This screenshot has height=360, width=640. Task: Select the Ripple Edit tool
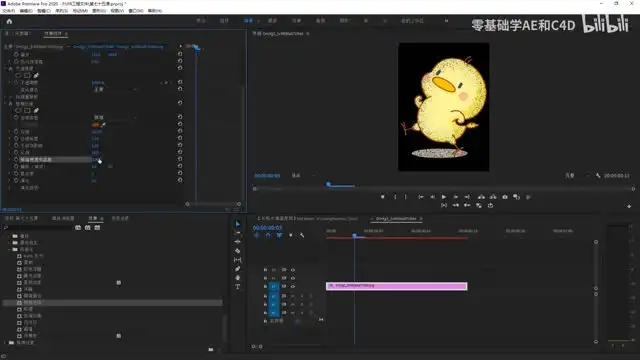click(238, 242)
